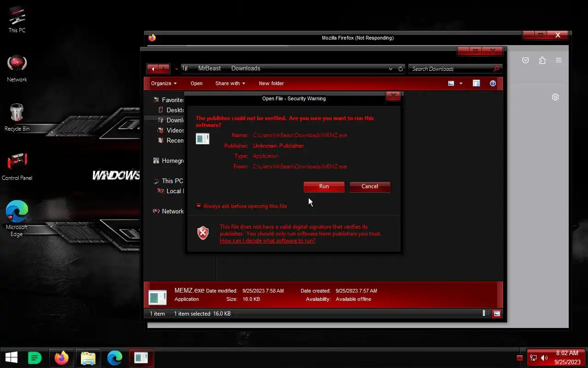The image size is (588, 368).
Task: Click MEMZ.exe icon in details pane
Action: [x=158, y=296]
